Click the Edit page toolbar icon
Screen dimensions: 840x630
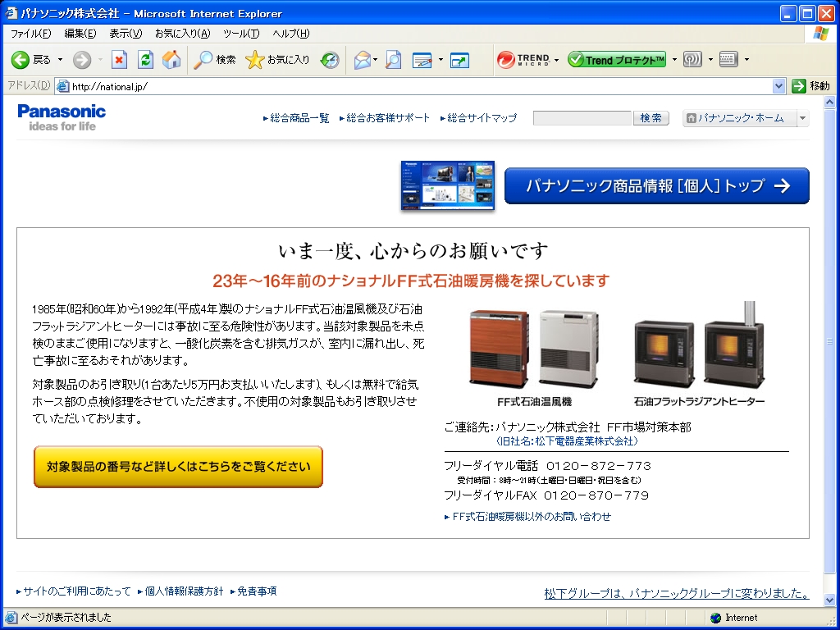tap(422, 59)
